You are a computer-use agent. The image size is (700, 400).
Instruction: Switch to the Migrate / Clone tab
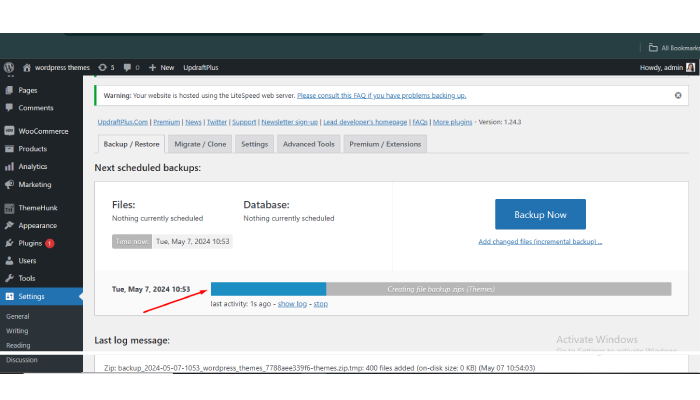201,144
